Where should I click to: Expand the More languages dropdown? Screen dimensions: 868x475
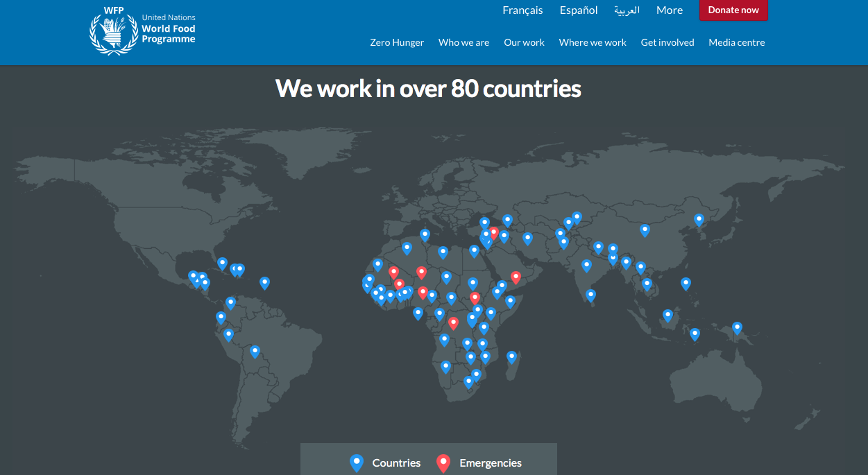(x=669, y=10)
